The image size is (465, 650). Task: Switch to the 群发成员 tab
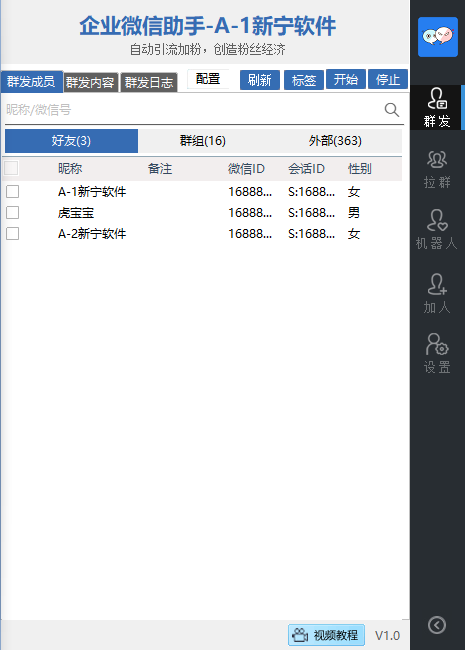[31, 82]
